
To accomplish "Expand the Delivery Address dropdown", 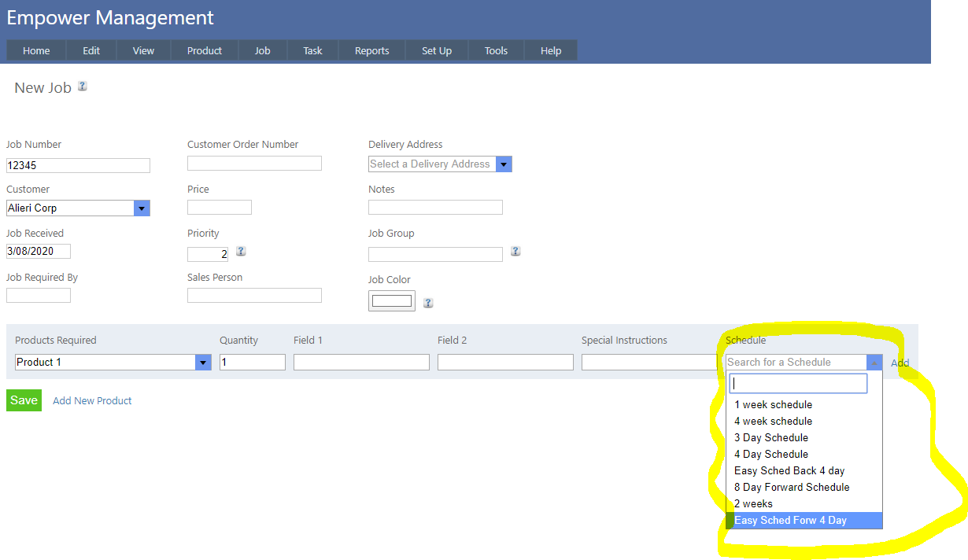I will point(504,164).
